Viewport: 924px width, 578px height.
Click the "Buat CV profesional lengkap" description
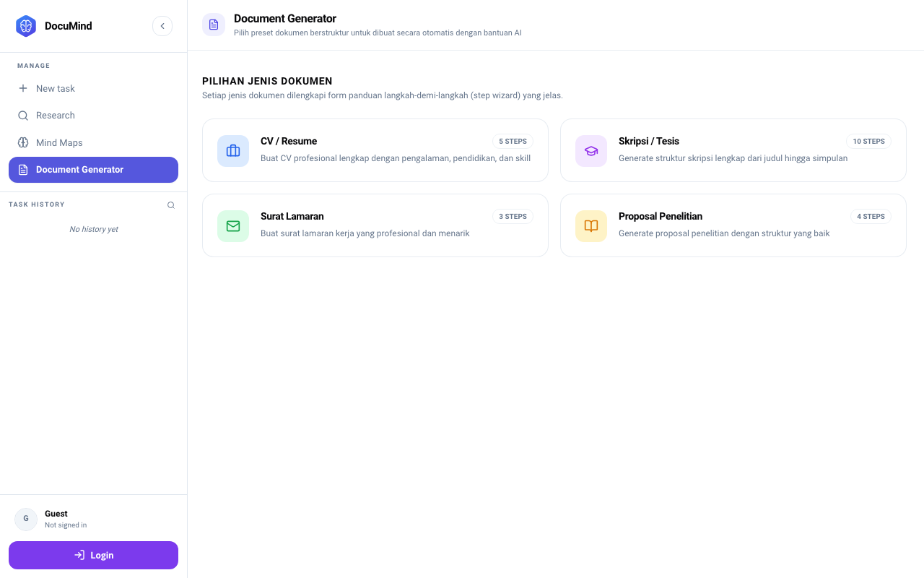click(396, 158)
